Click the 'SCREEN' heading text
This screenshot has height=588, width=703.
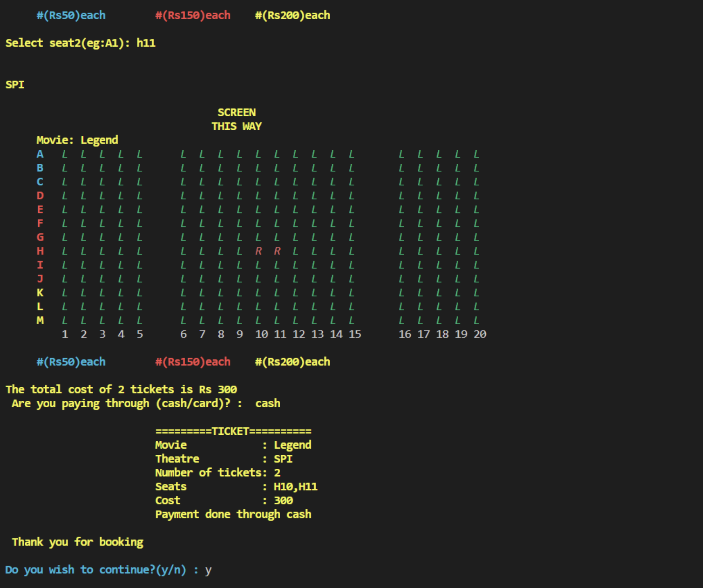[237, 112]
